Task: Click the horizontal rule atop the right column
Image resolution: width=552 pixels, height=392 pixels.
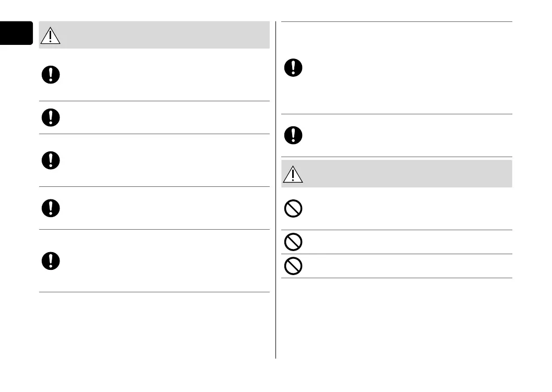Action: (397, 22)
